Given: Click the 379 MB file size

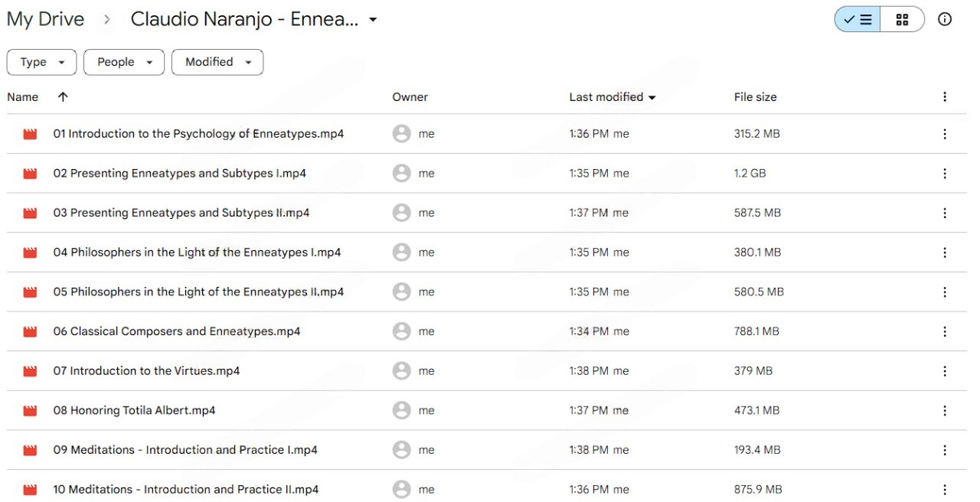Looking at the screenshot, I should [753, 371].
